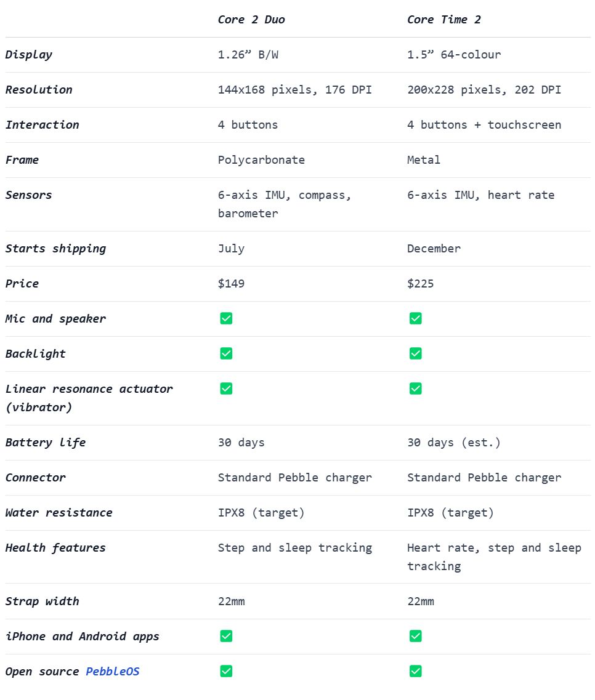Click the $149 price value

[231, 283]
